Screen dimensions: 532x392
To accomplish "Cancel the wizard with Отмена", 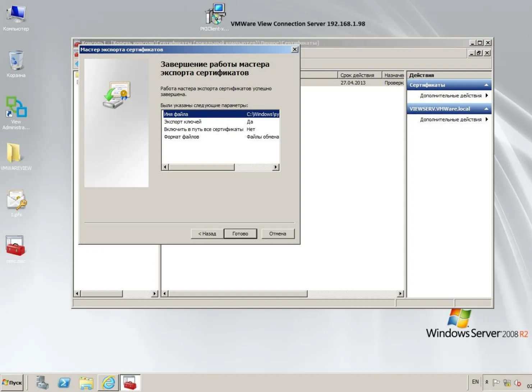I will (278, 234).
